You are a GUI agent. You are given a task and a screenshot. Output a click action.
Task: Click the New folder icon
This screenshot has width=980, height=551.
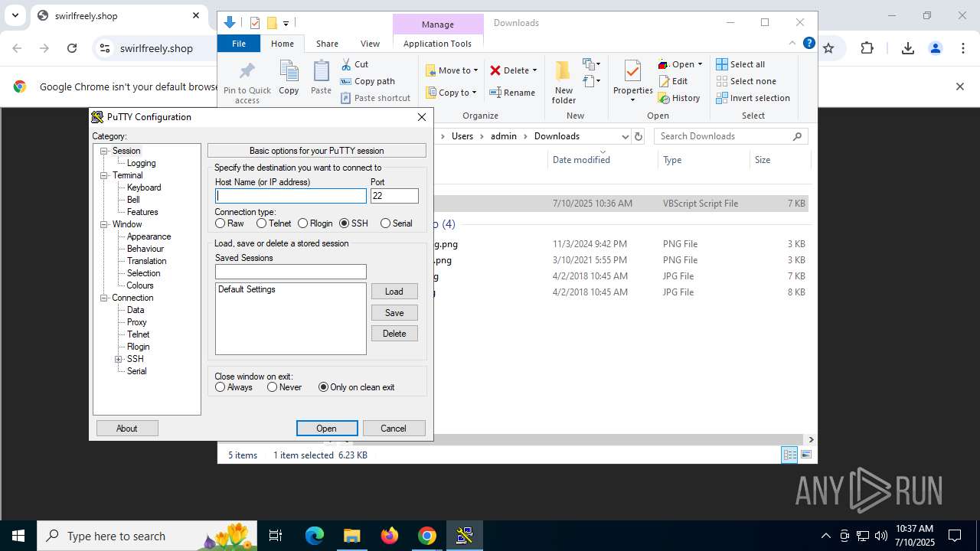click(x=563, y=71)
